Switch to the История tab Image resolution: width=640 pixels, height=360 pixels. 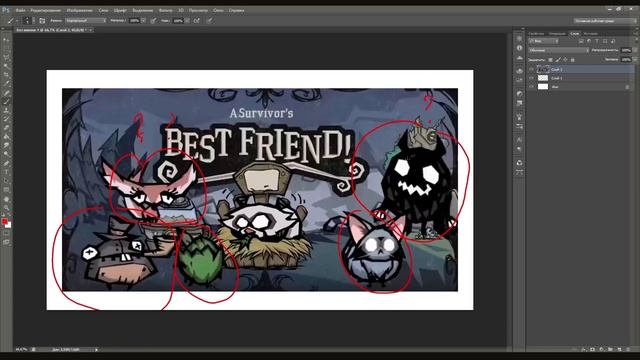[590, 33]
